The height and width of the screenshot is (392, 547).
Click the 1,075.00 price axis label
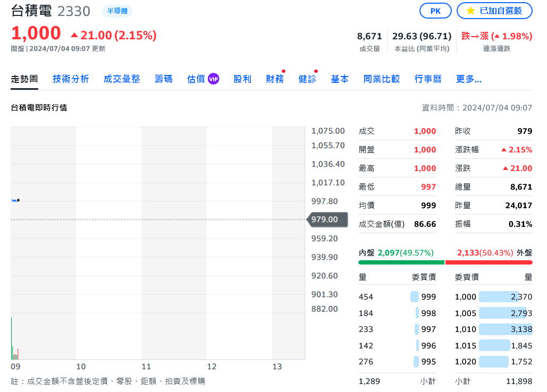coord(328,131)
